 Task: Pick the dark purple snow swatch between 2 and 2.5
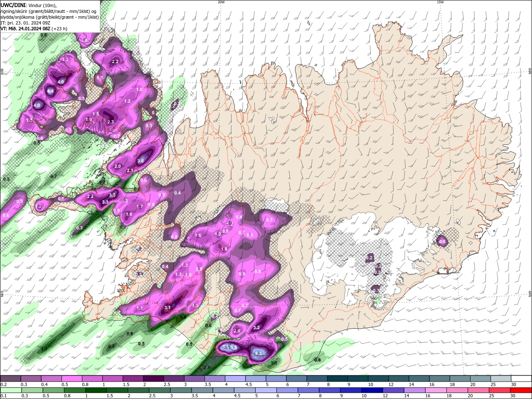153,379
